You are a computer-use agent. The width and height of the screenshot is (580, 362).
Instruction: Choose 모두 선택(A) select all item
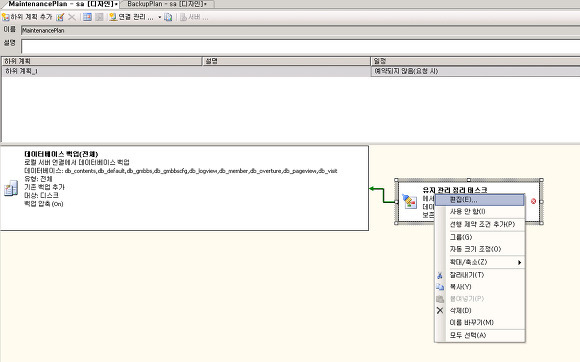(x=480, y=335)
